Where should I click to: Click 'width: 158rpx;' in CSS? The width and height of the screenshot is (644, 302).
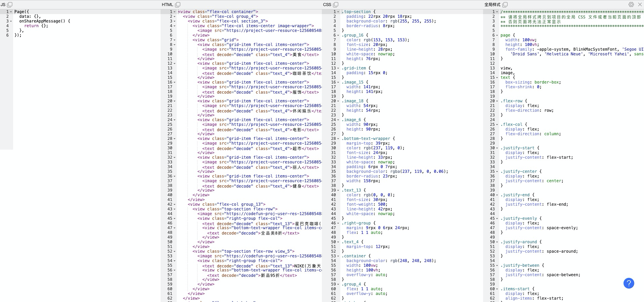(x=363, y=181)
